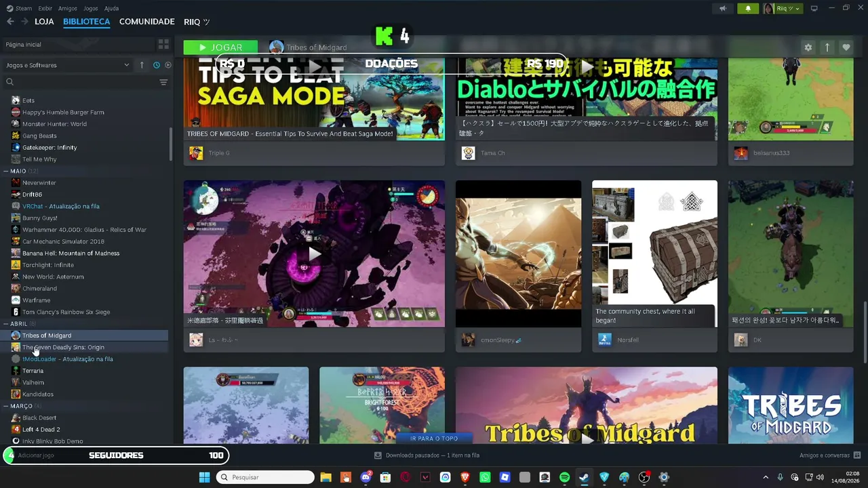This screenshot has height=488, width=868.
Task: Open the community chest artwork thumbnail
Action: tap(654, 253)
